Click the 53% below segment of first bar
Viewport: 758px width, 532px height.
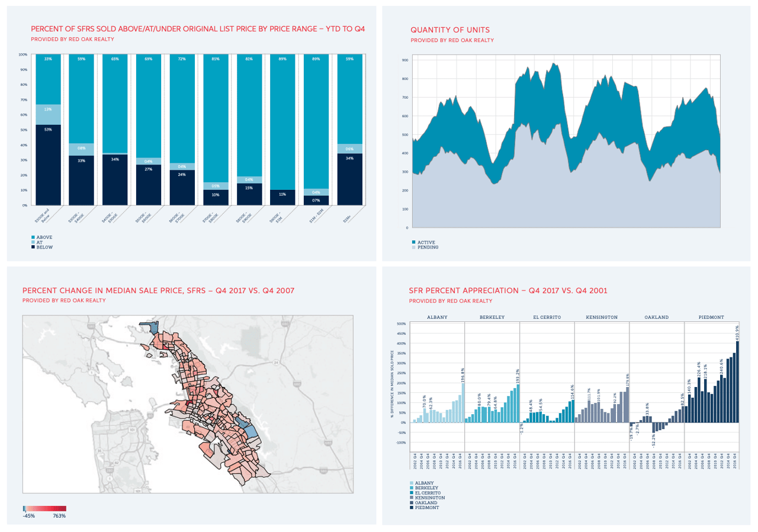pyautogui.click(x=49, y=165)
